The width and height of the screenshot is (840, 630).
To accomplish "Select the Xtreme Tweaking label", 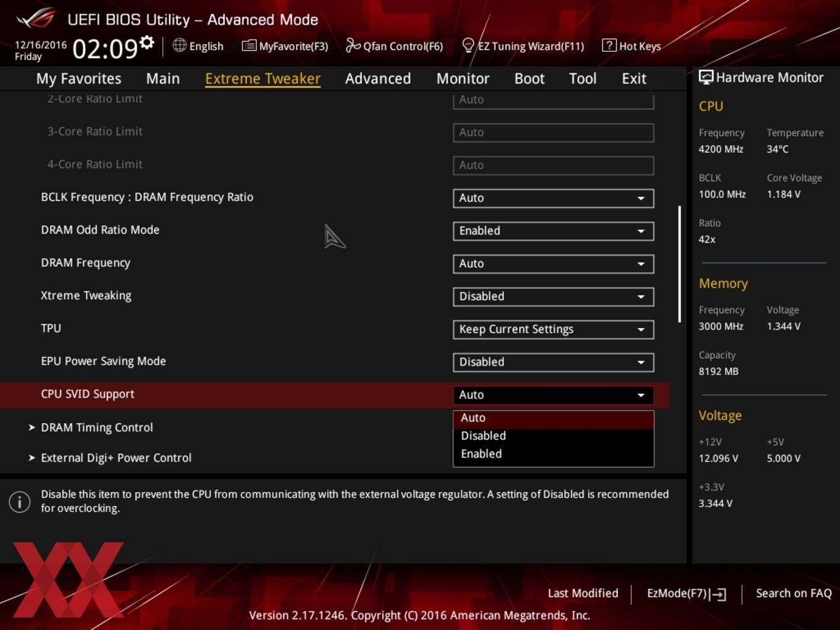I will click(86, 296).
